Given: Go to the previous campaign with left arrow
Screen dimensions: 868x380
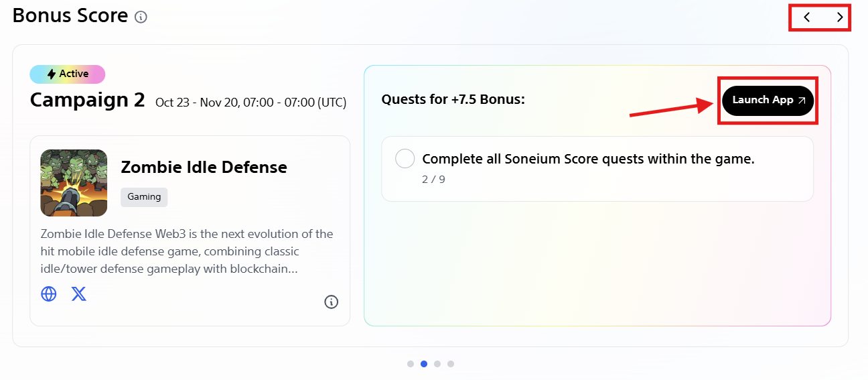Looking at the screenshot, I should (807, 17).
